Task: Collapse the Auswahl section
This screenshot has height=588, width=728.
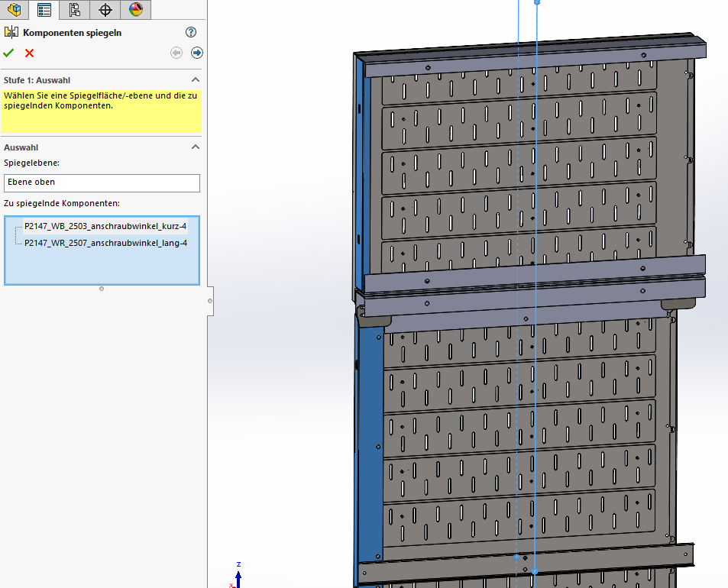Action: [196, 147]
